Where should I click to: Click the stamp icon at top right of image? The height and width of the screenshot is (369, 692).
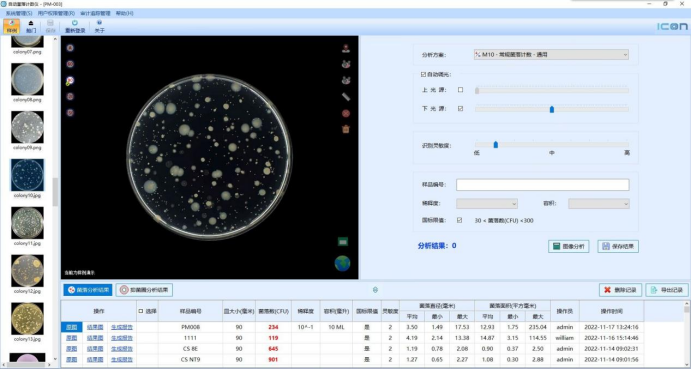click(346, 48)
